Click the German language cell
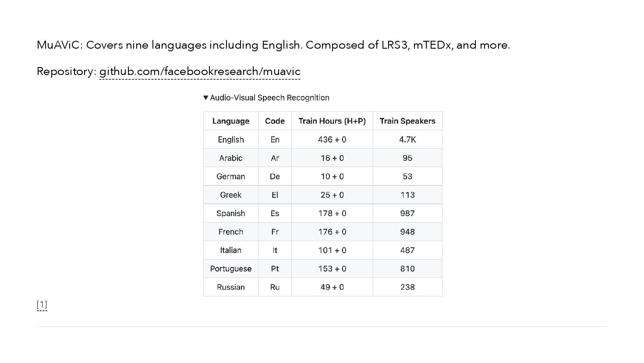 point(231,176)
